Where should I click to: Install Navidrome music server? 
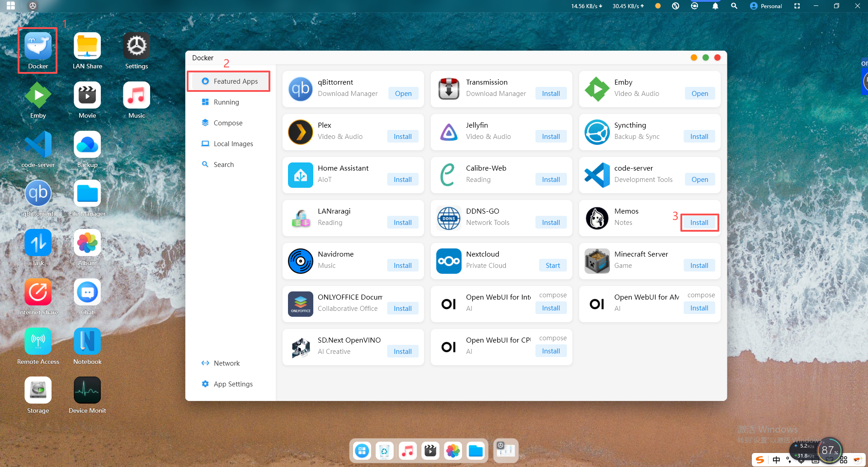tap(403, 266)
